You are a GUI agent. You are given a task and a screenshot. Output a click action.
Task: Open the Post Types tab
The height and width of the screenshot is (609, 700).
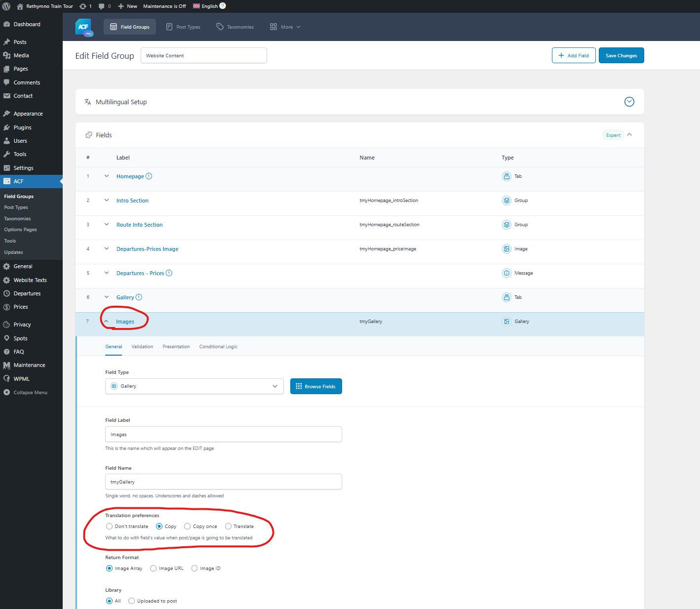pos(183,27)
